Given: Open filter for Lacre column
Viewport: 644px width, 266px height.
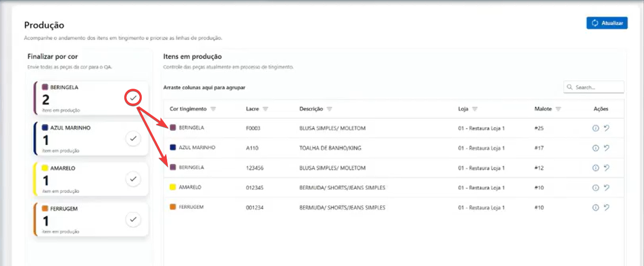Looking at the screenshot, I should (x=265, y=109).
